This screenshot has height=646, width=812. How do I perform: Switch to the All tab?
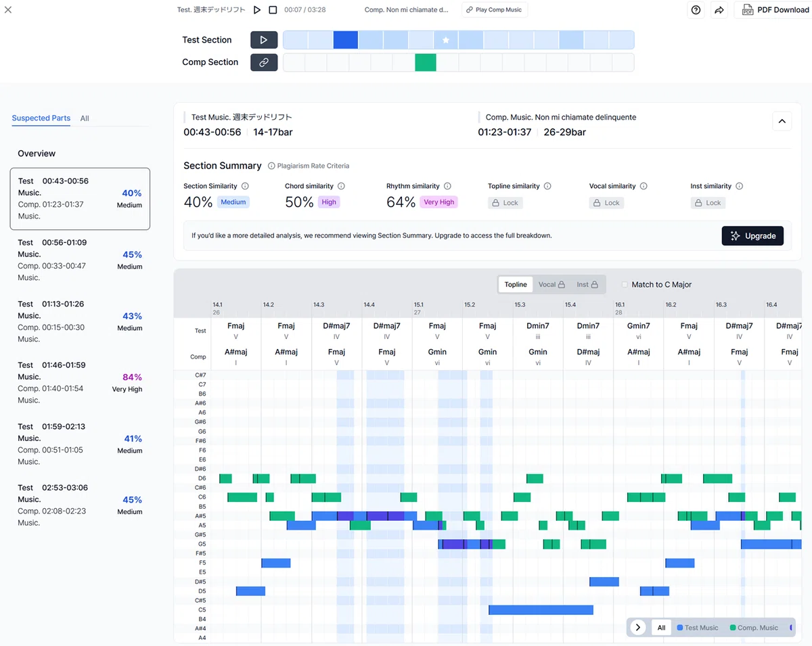85,118
